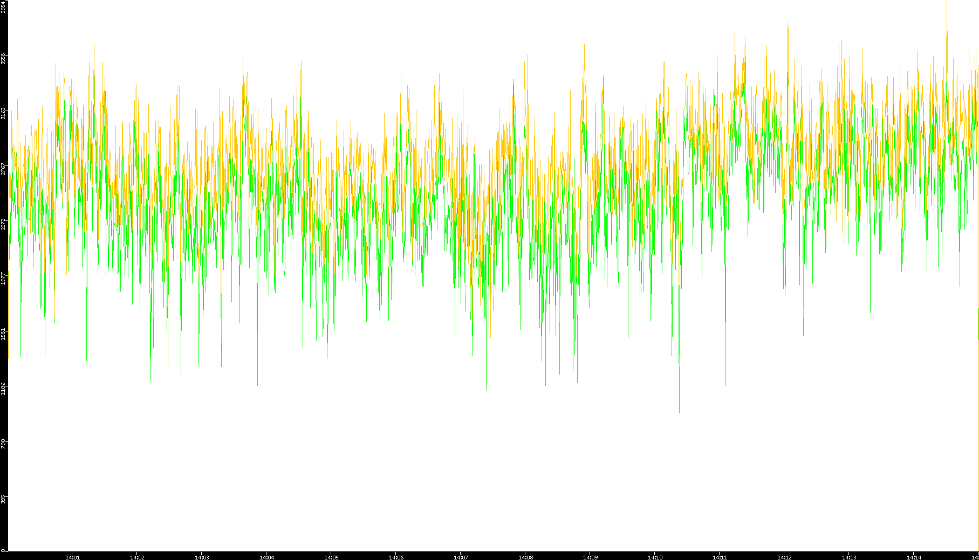Click the 2767 value on vertical axis
979x560 pixels.
tap(3, 168)
